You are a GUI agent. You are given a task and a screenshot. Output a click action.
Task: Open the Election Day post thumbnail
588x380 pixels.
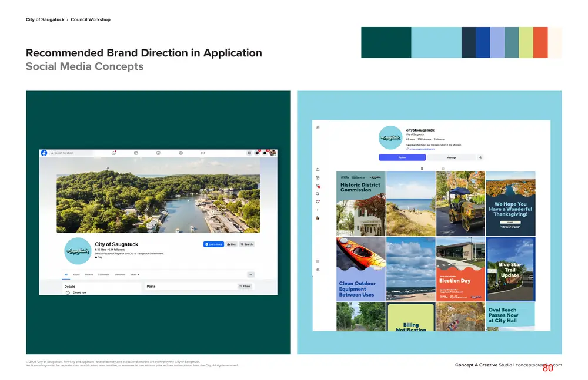[x=460, y=269]
